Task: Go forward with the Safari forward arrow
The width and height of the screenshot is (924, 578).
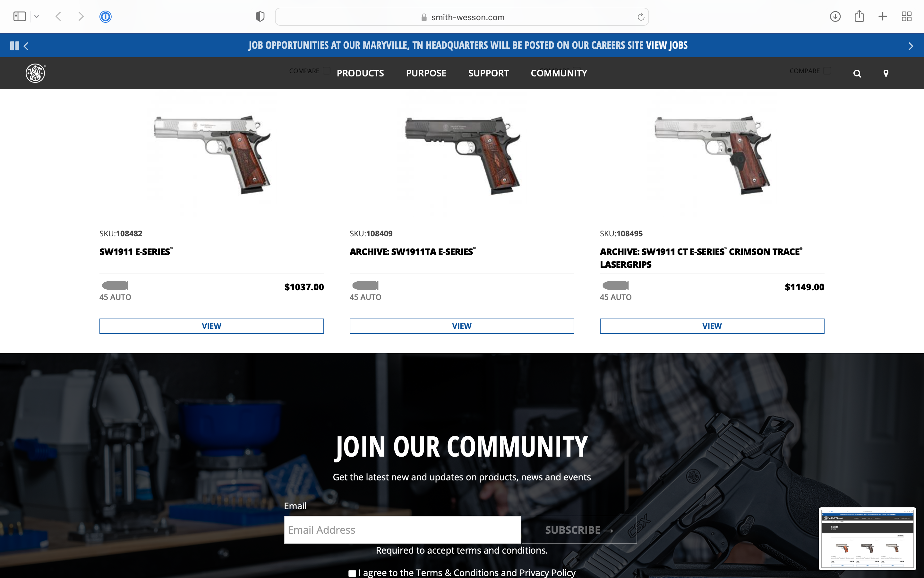Action: pyautogui.click(x=81, y=16)
